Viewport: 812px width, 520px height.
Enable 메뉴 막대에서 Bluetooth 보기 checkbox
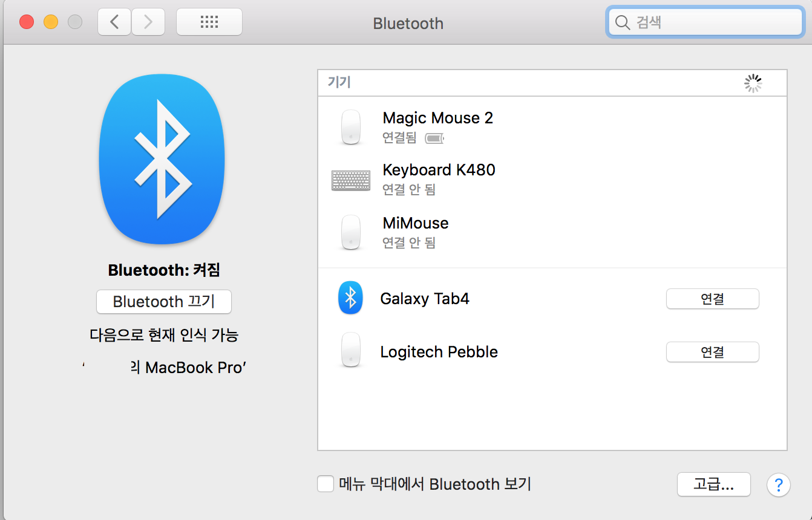326,484
